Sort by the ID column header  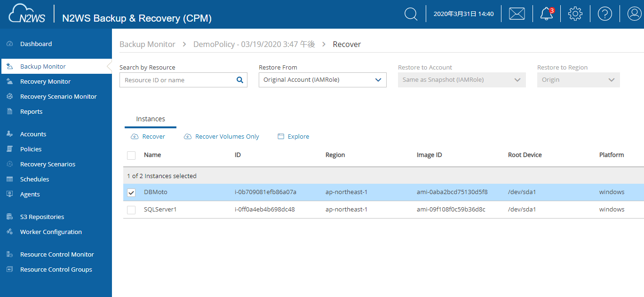point(238,155)
